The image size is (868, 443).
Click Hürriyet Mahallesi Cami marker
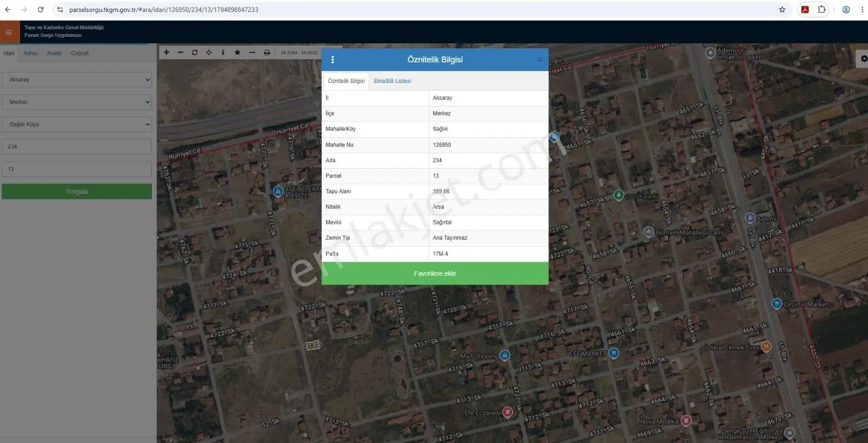point(648,232)
